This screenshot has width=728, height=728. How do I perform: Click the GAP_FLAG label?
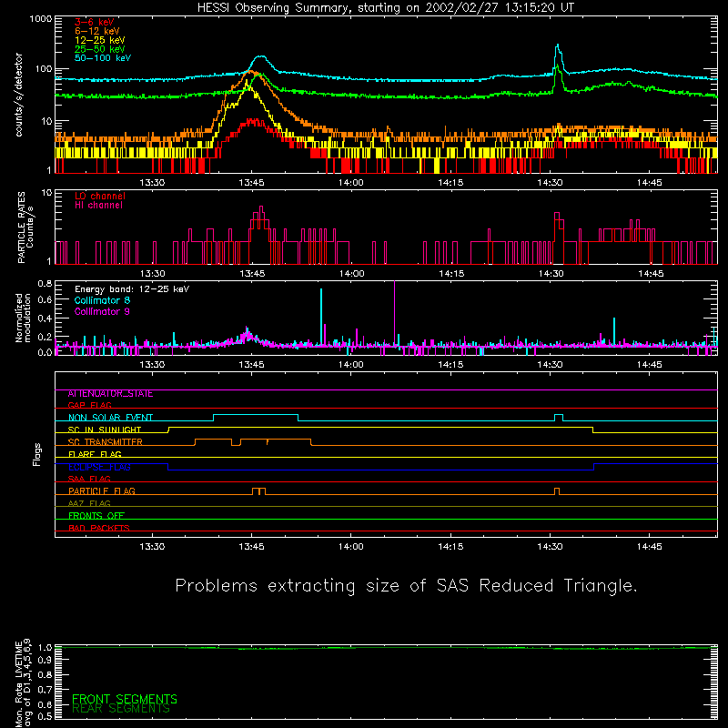coord(89,405)
